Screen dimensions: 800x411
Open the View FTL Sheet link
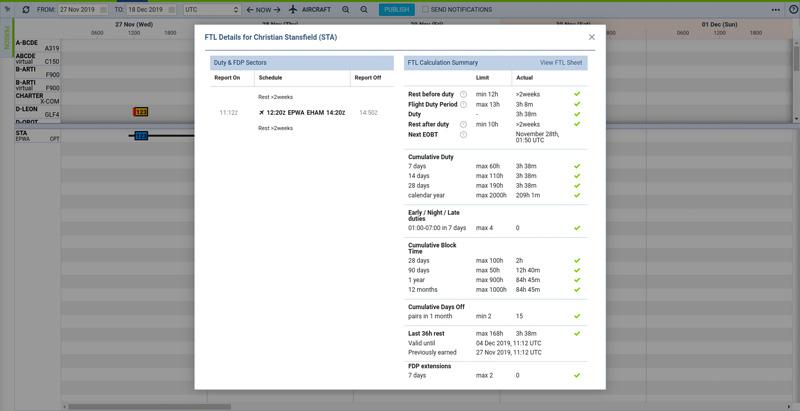(x=560, y=63)
